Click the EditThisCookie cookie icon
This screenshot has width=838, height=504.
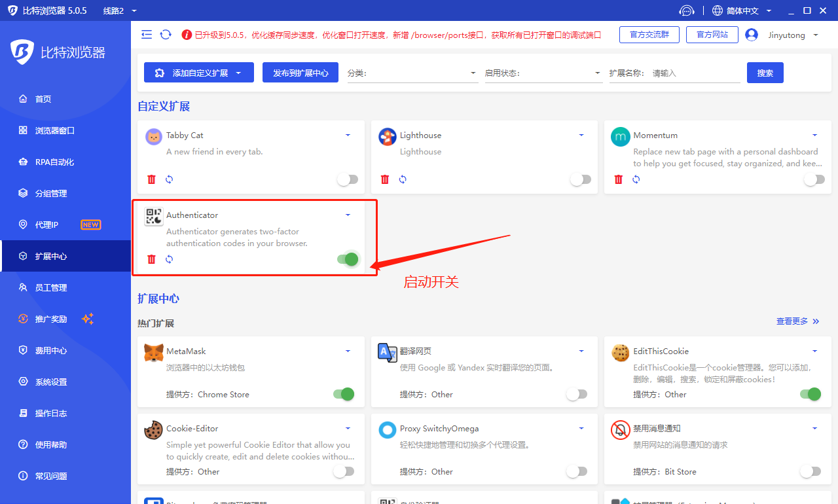tap(621, 353)
